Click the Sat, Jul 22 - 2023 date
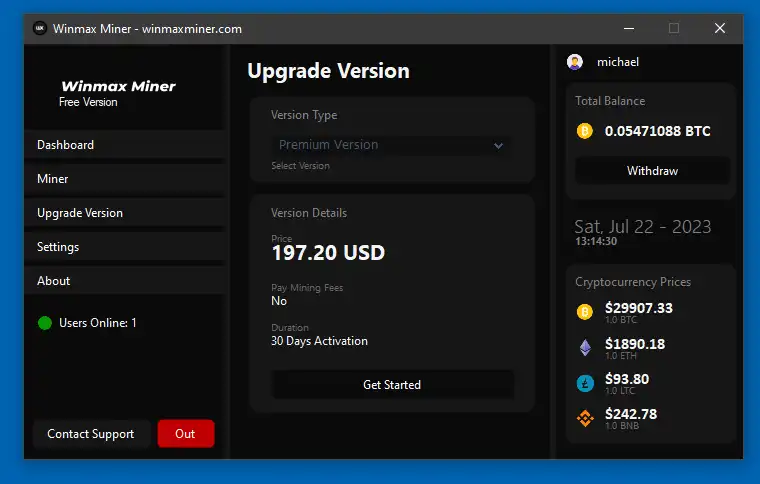 point(643,227)
